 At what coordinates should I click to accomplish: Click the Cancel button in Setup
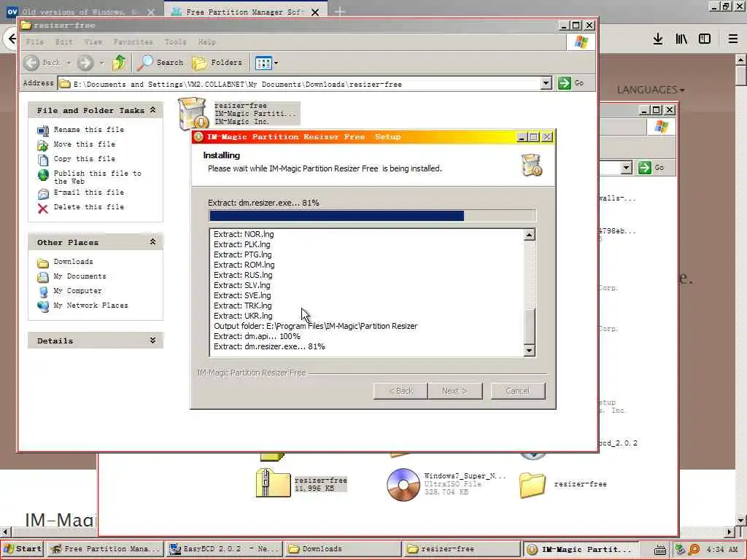517,391
